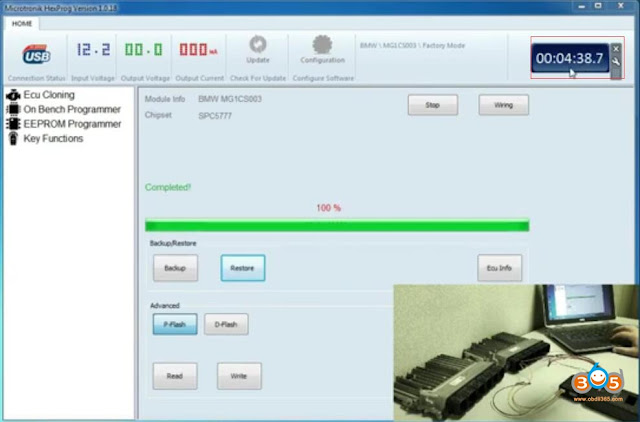Open Ecu Cloning in sidebar
Viewport: 640px width, 422px height.
49,95
